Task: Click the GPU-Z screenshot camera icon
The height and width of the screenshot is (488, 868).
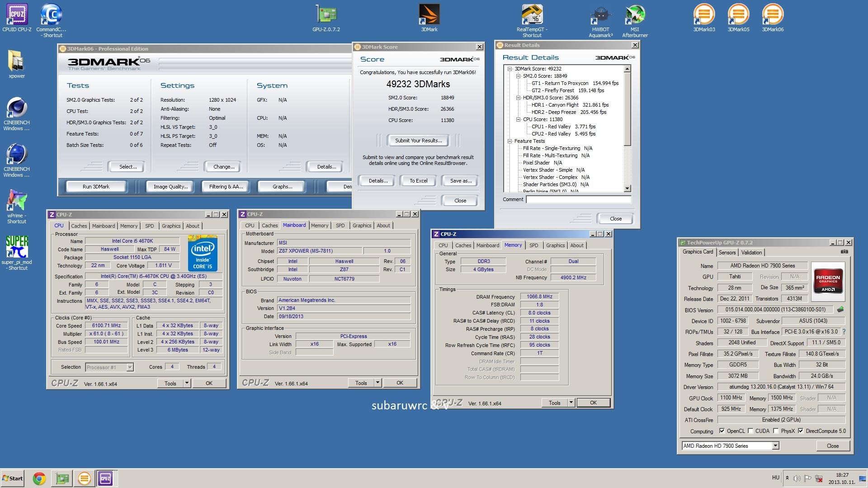Action: pos(844,252)
